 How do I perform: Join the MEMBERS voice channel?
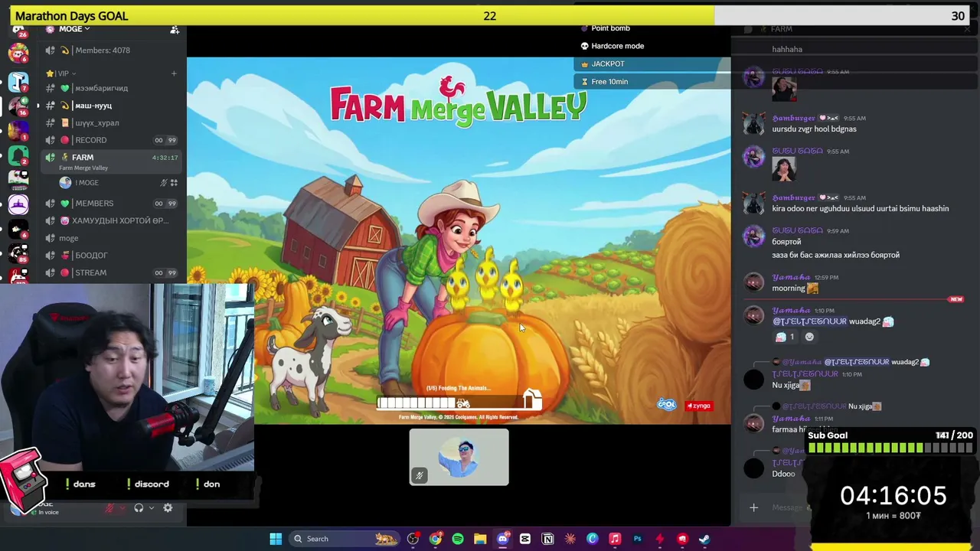[111, 204]
